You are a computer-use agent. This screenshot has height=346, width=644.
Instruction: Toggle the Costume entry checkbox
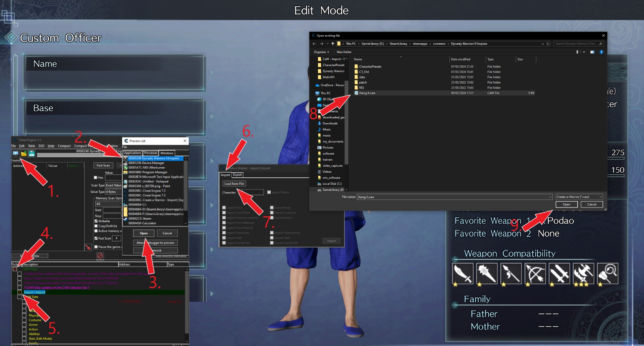coord(24,320)
